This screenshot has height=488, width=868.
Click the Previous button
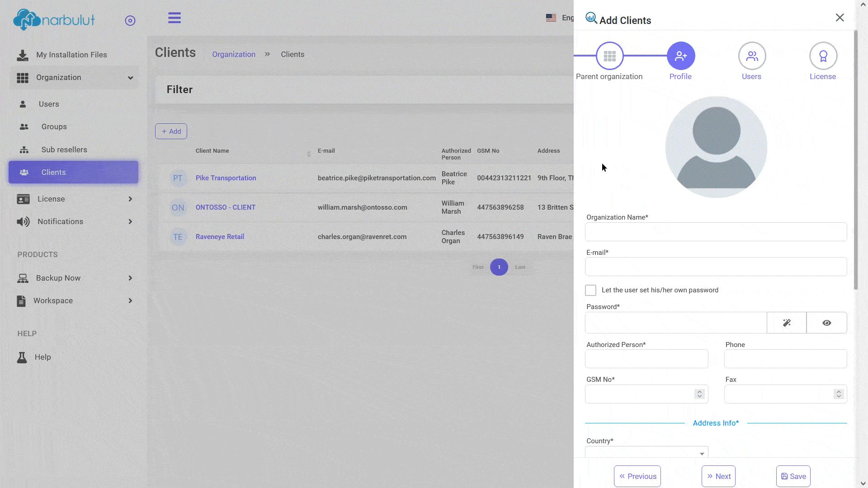pyautogui.click(x=637, y=476)
